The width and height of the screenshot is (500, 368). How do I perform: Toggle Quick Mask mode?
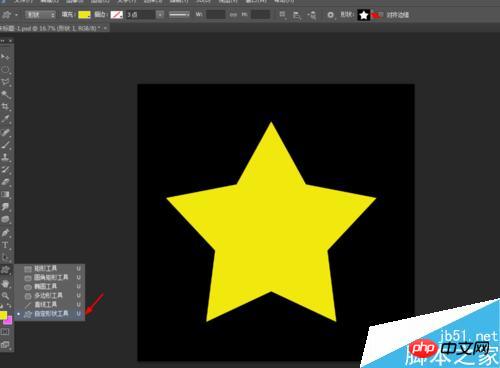point(5,332)
